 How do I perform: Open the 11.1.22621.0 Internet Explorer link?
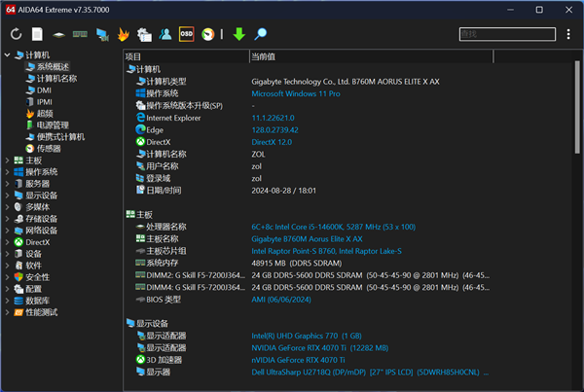(273, 118)
